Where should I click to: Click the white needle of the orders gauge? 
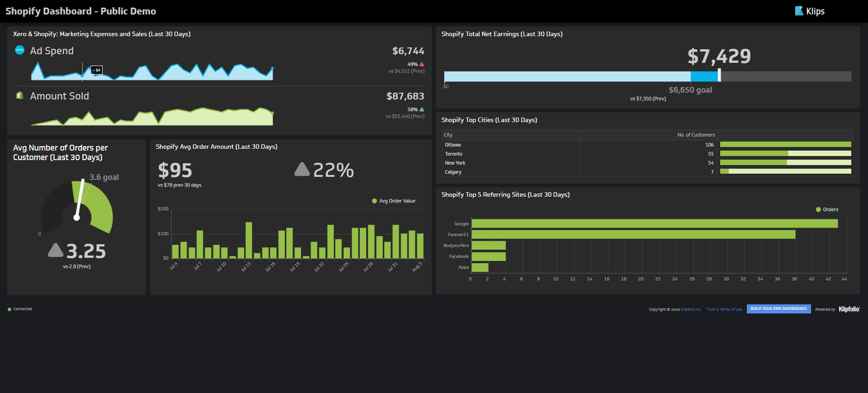80,199
